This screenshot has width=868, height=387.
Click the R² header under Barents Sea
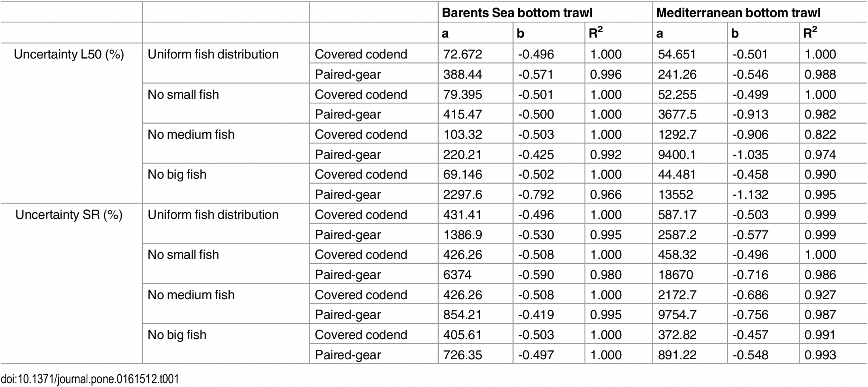(595, 33)
